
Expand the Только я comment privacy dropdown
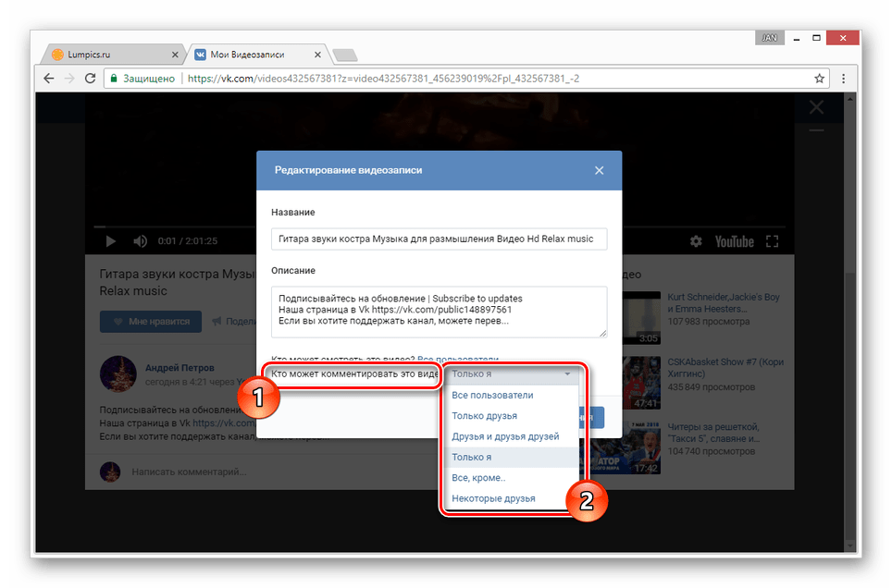click(512, 374)
